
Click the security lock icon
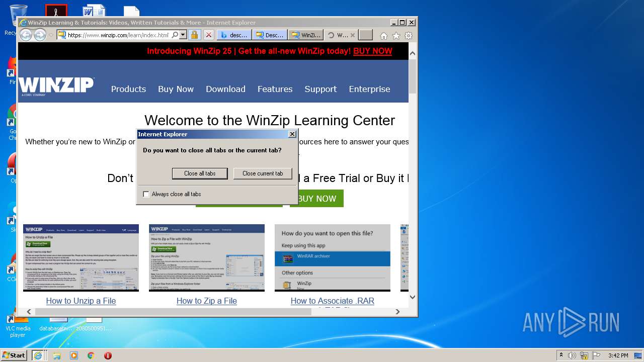click(x=194, y=35)
